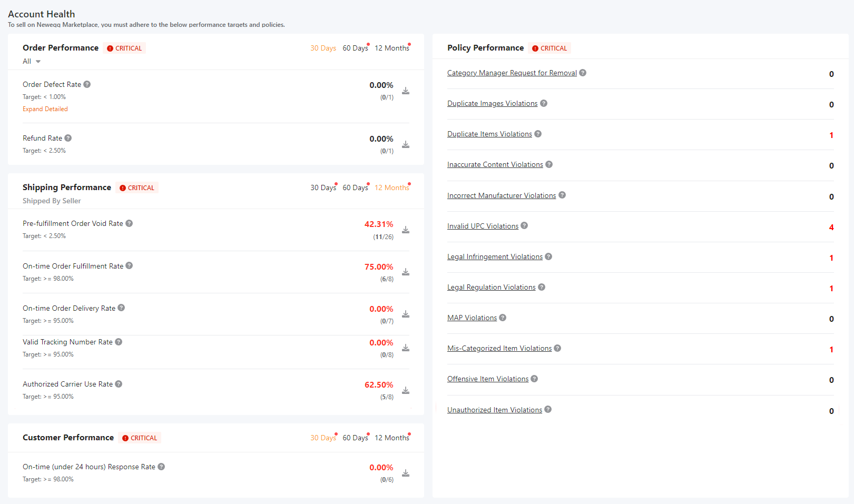
Task: Open the All filter dropdown under Order Performance
Action: [x=31, y=61]
